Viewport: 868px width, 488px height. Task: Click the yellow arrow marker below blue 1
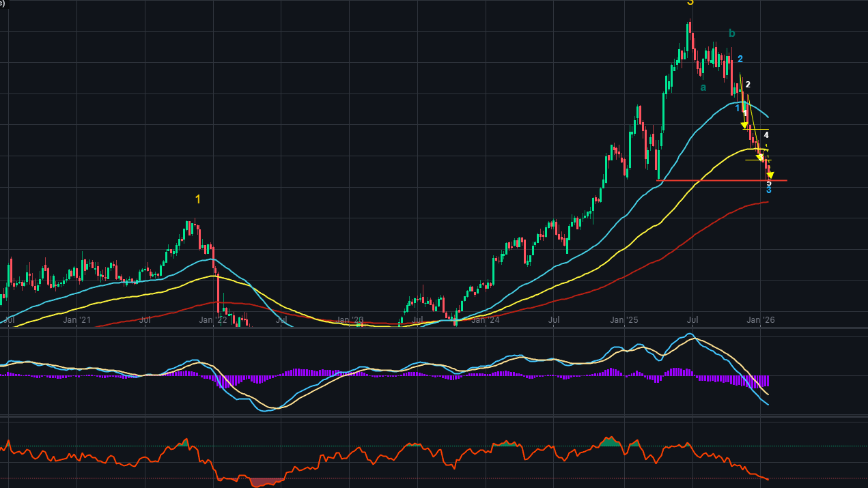pos(744,124)
